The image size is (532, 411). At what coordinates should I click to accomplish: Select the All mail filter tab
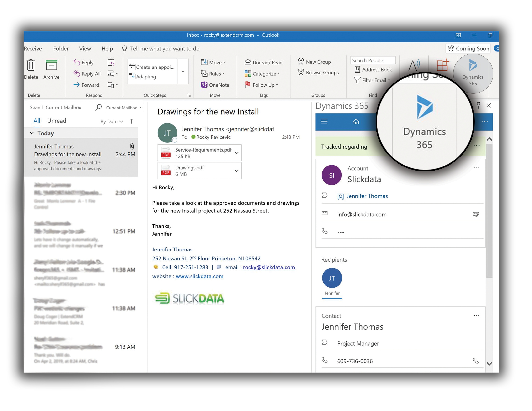pyautogui.click(x=37, y=121)
